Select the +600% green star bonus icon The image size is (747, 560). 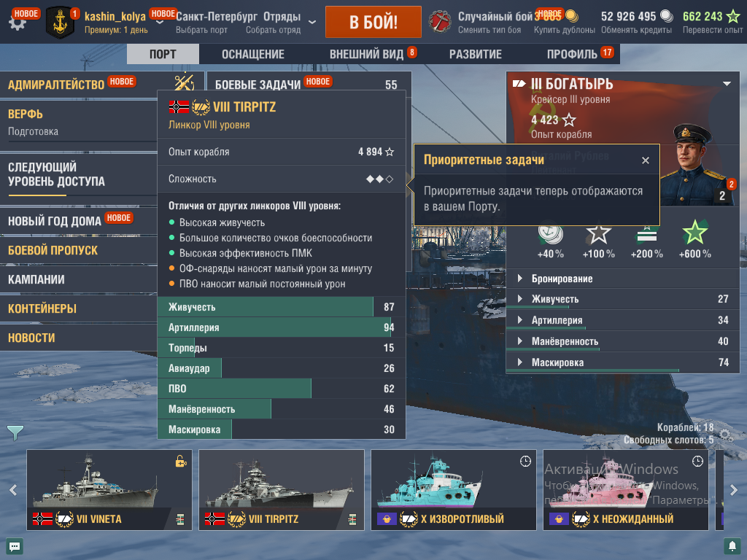click(x=694, y=233)
